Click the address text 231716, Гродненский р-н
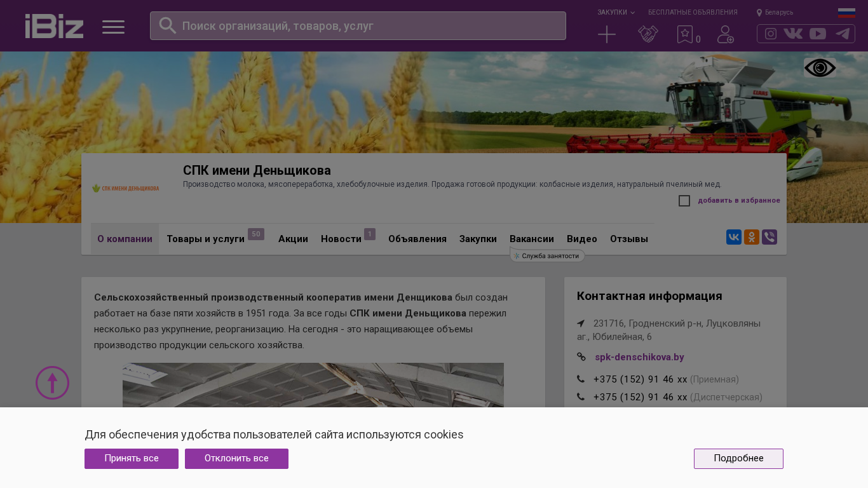The height and width of the screenshot is (488, 868). tap(669, 330)
